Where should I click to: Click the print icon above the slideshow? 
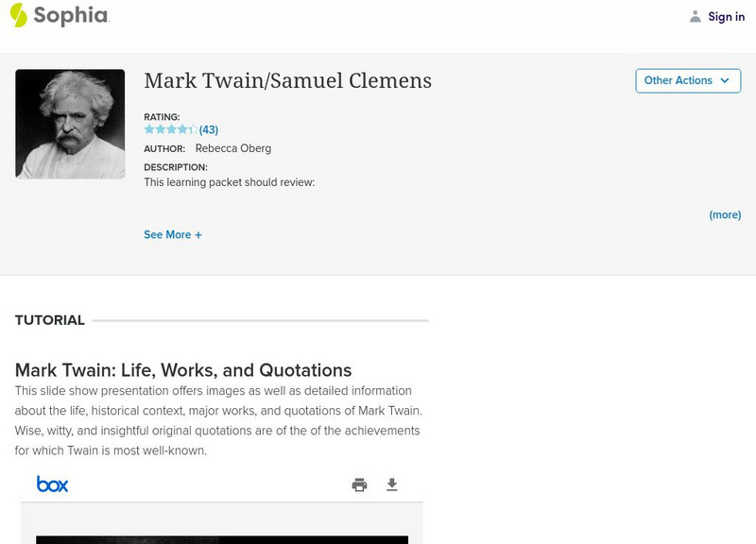[x=358, y=484]
